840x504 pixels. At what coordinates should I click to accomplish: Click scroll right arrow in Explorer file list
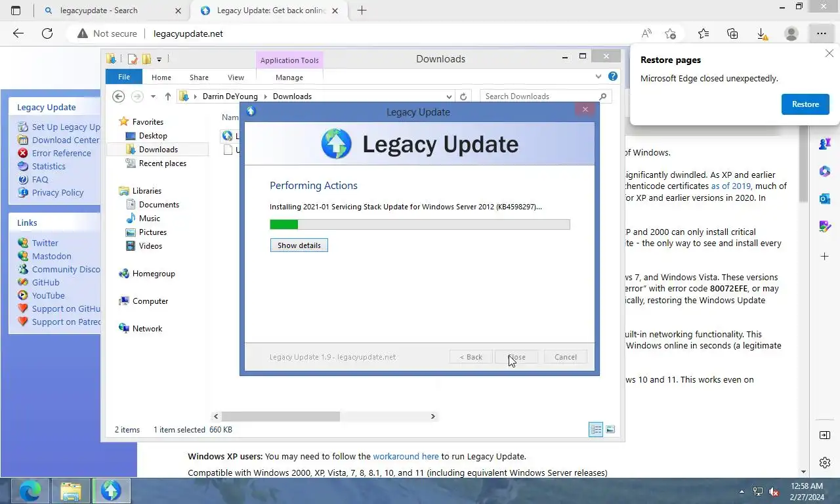(432, 416)
